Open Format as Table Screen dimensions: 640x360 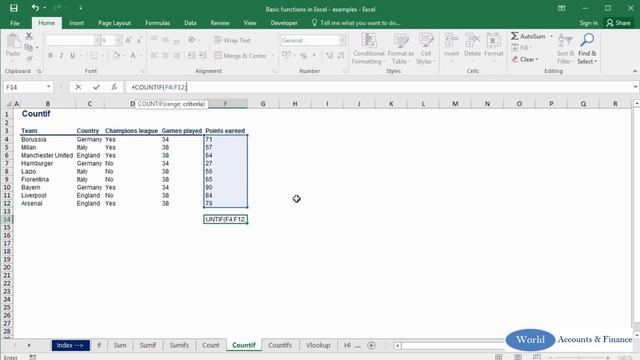[x=400, y=49]
